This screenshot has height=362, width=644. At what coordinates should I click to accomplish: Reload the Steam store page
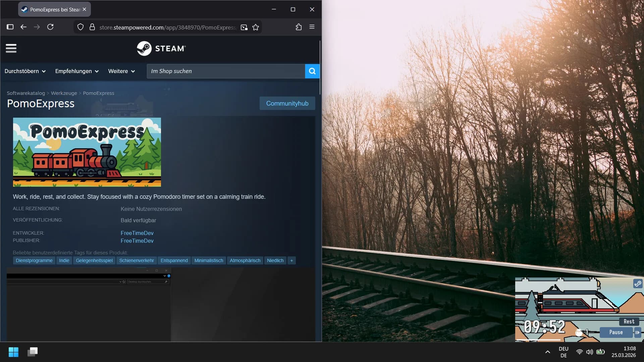click(50, 27)
